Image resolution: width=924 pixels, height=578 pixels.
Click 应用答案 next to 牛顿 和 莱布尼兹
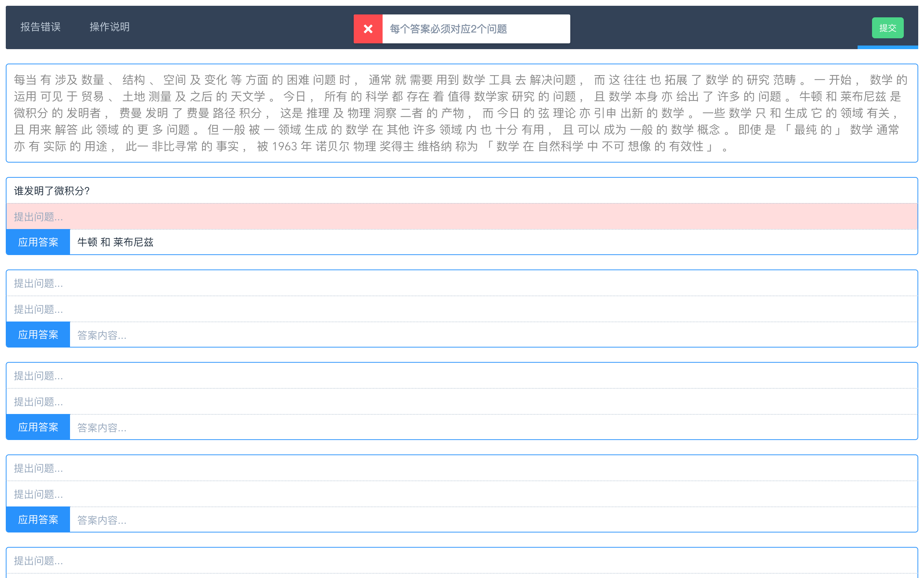pyautogui.click(x=38, y=242)
